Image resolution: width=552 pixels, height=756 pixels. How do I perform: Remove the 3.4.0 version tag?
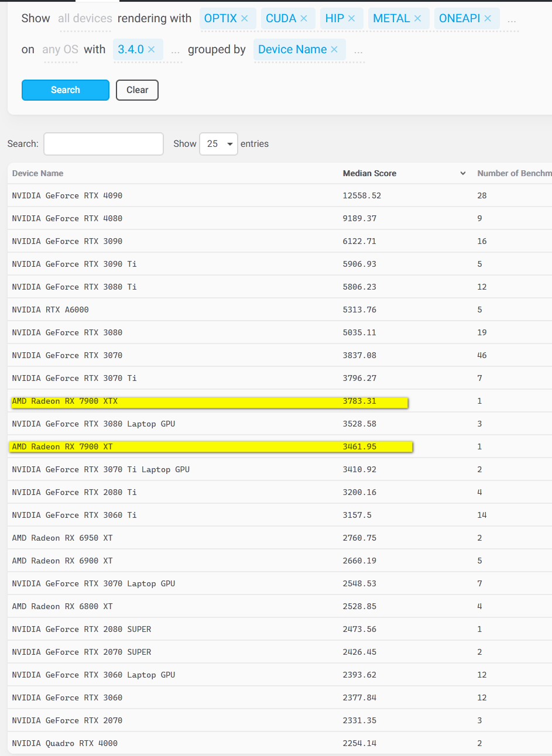(x=152, y=50)
